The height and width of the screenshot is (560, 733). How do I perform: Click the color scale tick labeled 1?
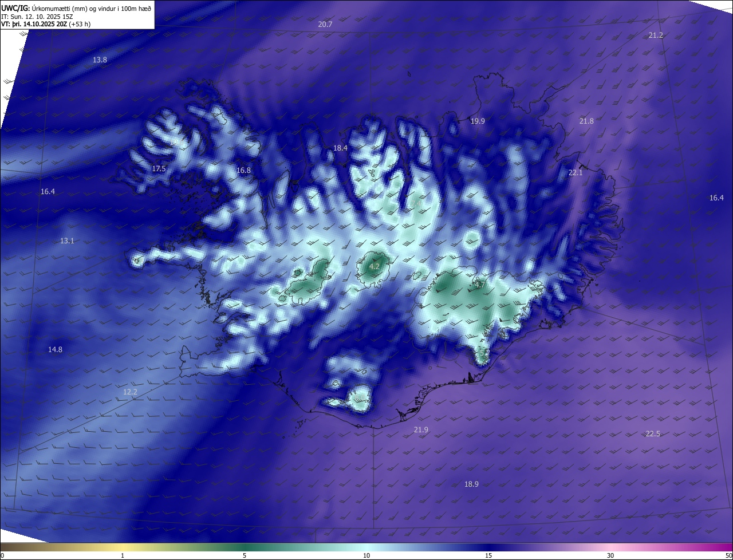123,555
